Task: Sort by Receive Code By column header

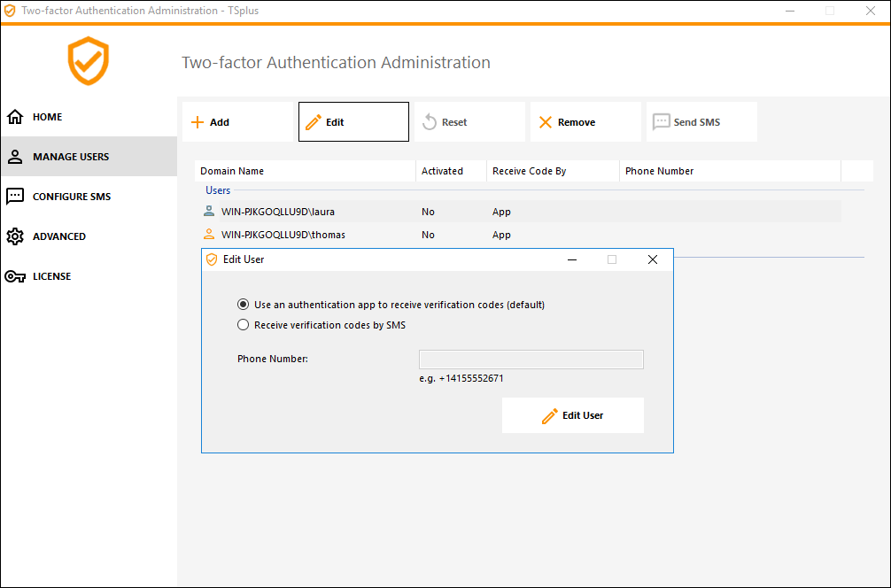Action: coord(553,171)
